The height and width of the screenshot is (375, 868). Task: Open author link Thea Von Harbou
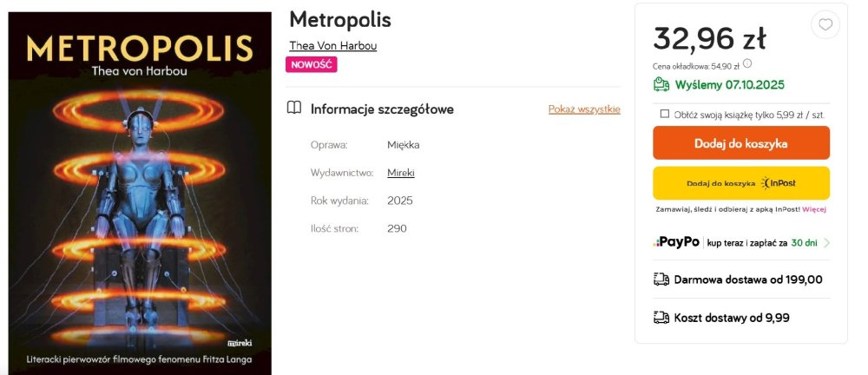coord(332,46)
